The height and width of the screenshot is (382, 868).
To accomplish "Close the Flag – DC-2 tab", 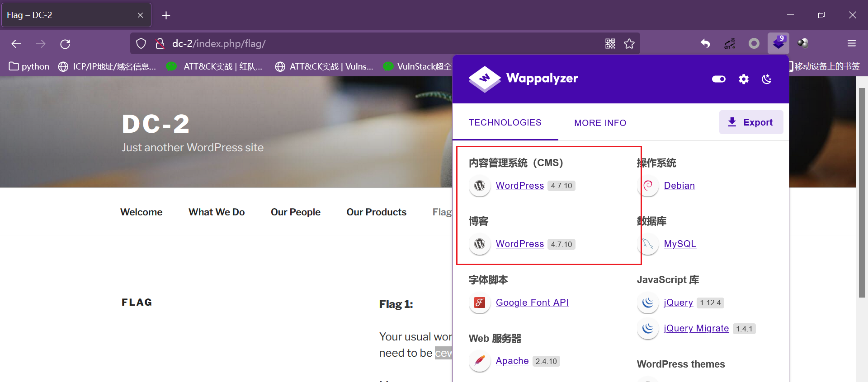I will [140, 15].
